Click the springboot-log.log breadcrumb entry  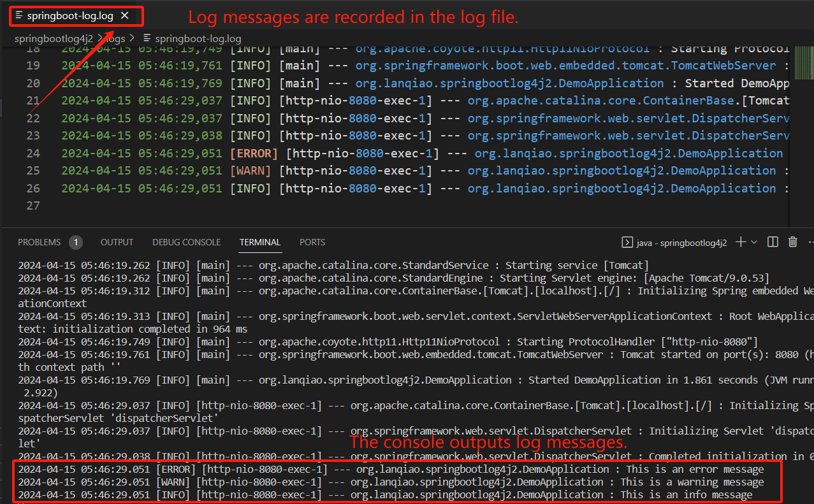[x=198, y=38]
